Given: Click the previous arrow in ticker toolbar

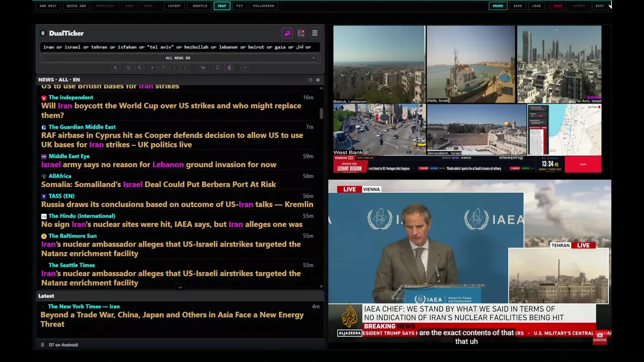Looking at the screenshot, I should click(174, 67).
